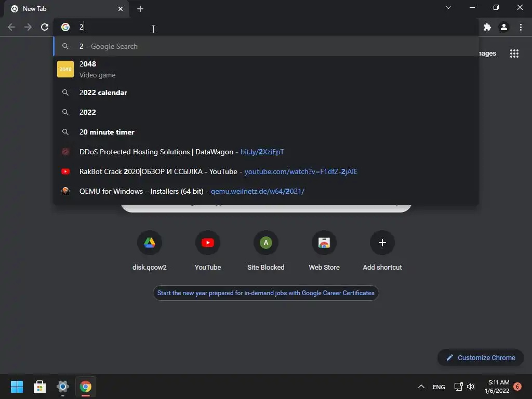Click the YouTube favicon on RakBot suggestion

click(x=65, y=171)
